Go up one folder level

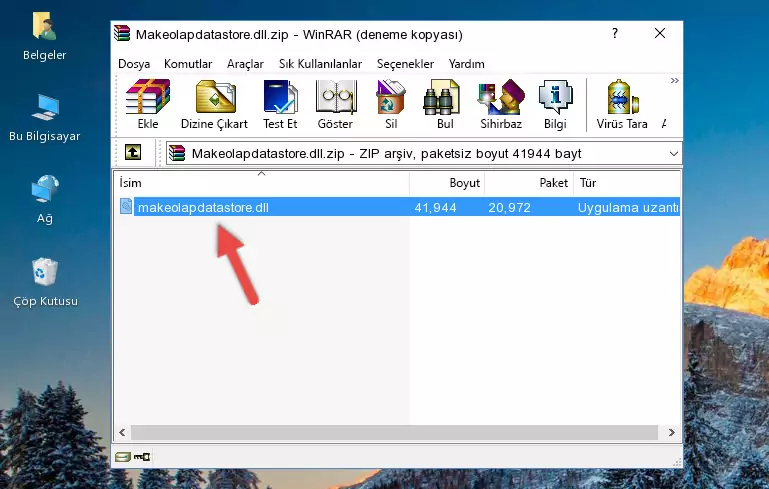[133, 152]
